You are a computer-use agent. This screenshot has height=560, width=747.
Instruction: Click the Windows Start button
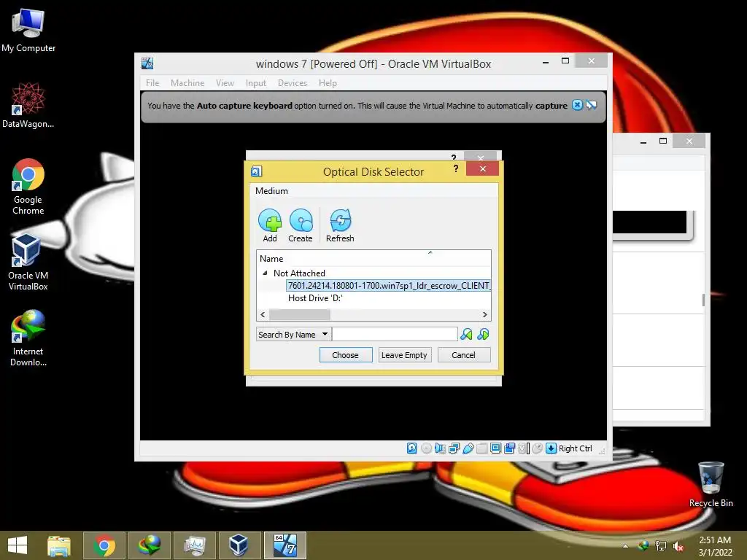(x=18, y=545)
